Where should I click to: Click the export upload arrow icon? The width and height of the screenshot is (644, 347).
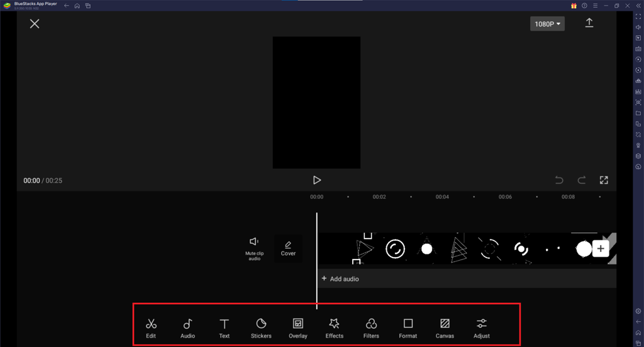coord(589,23)
